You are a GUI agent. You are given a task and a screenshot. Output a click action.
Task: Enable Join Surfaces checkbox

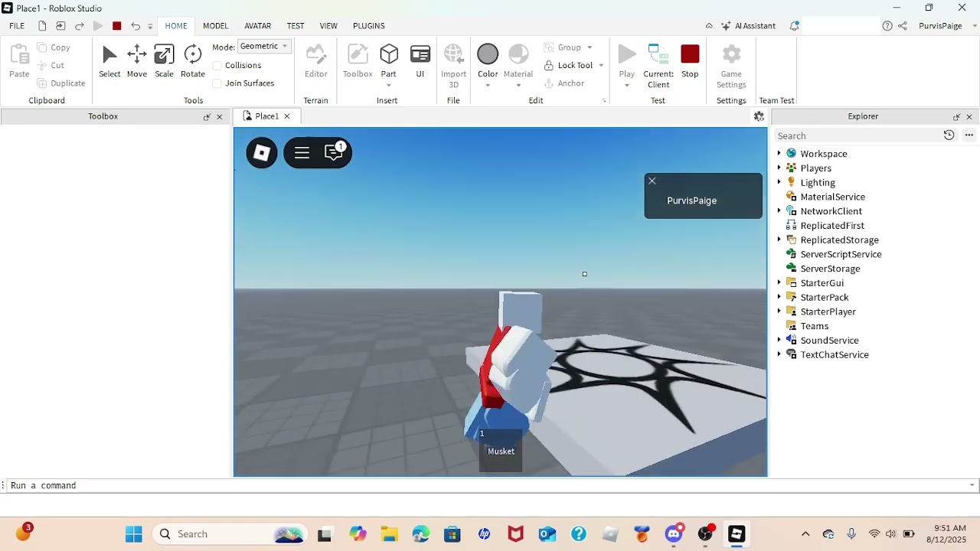(217, 83)
